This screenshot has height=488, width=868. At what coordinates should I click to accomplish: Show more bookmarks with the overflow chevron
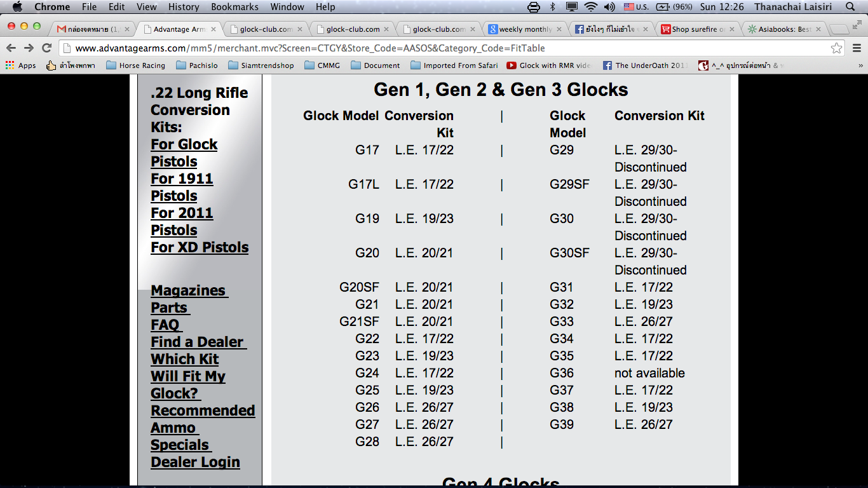coord(860,65)
